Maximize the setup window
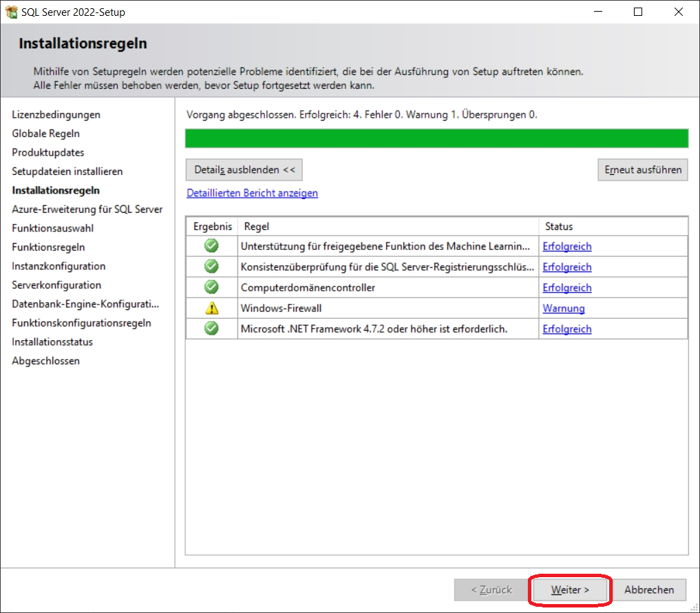700x613 pixels. click(638, 12)
